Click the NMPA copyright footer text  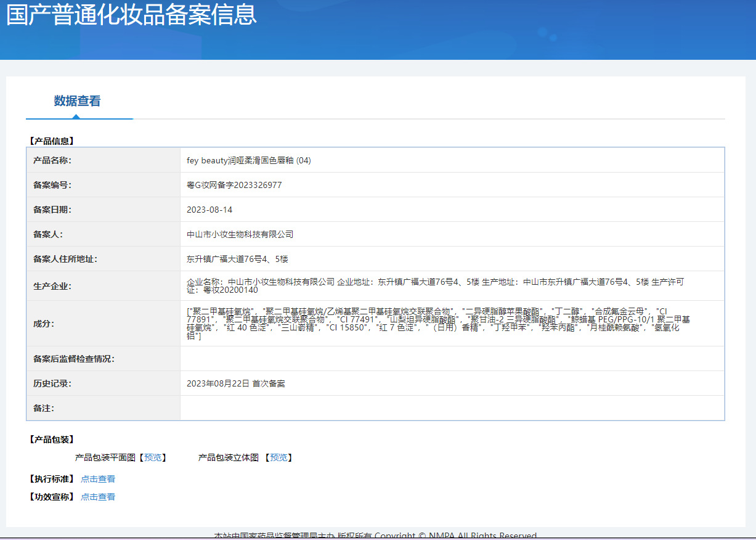(378, 535)
